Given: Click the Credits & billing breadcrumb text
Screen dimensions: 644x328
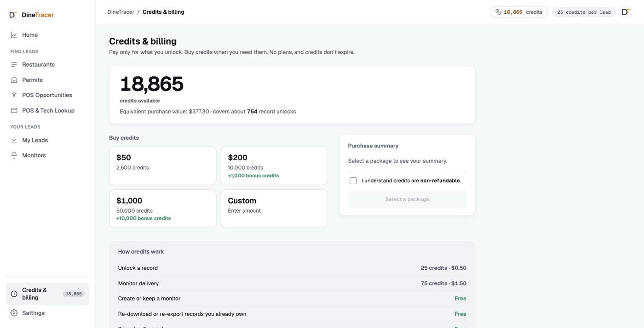Looking at the screenshot, I should (x=163, y=12).
